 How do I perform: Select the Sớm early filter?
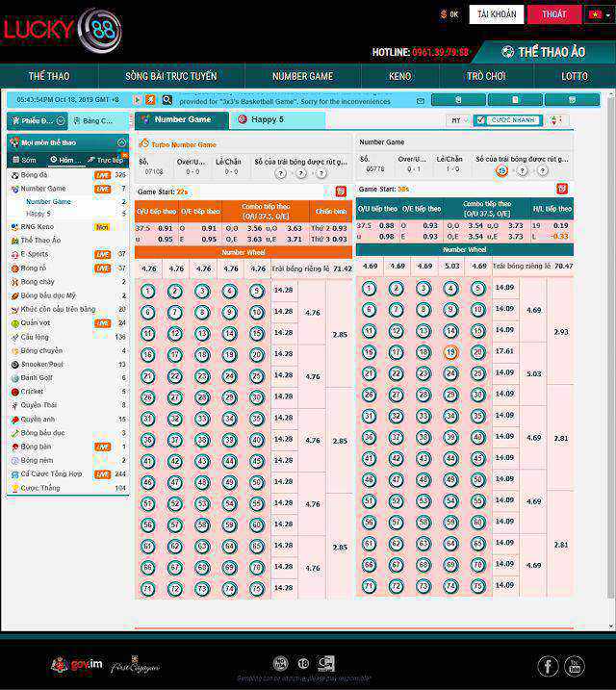pyautogui.click(x=25, y=160)
